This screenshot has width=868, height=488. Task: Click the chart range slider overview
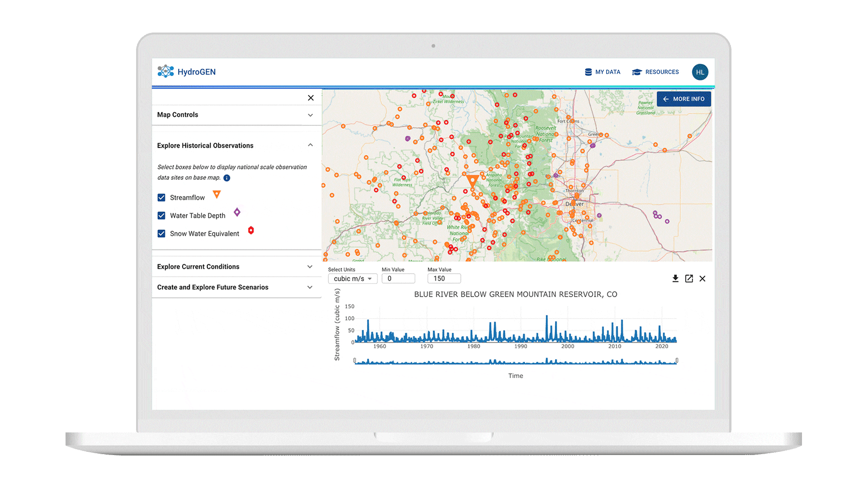click(516, 361)
